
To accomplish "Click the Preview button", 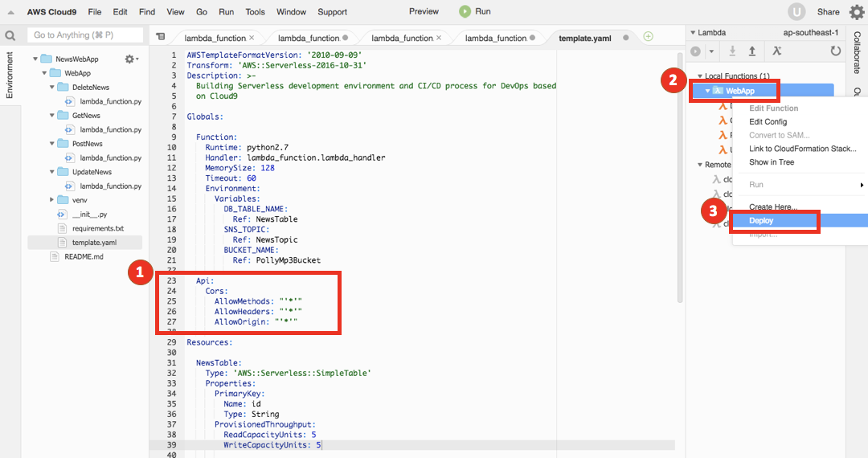I will pyautogui.click(x=424, y=11).
